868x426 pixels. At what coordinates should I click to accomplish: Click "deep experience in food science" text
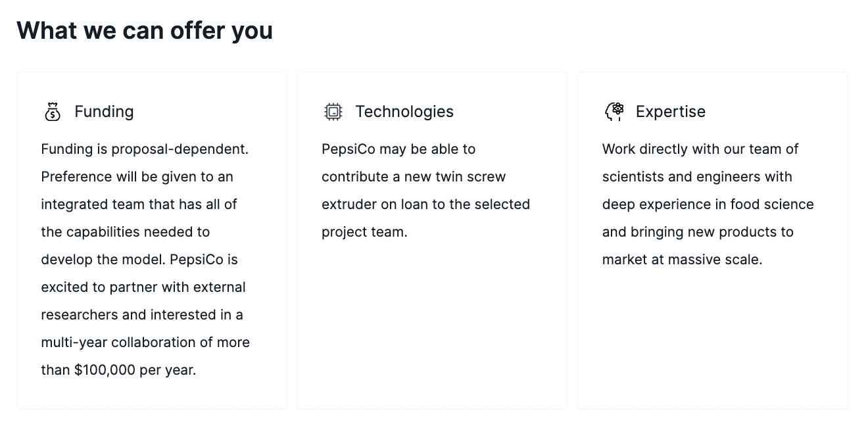coord(708,204)
